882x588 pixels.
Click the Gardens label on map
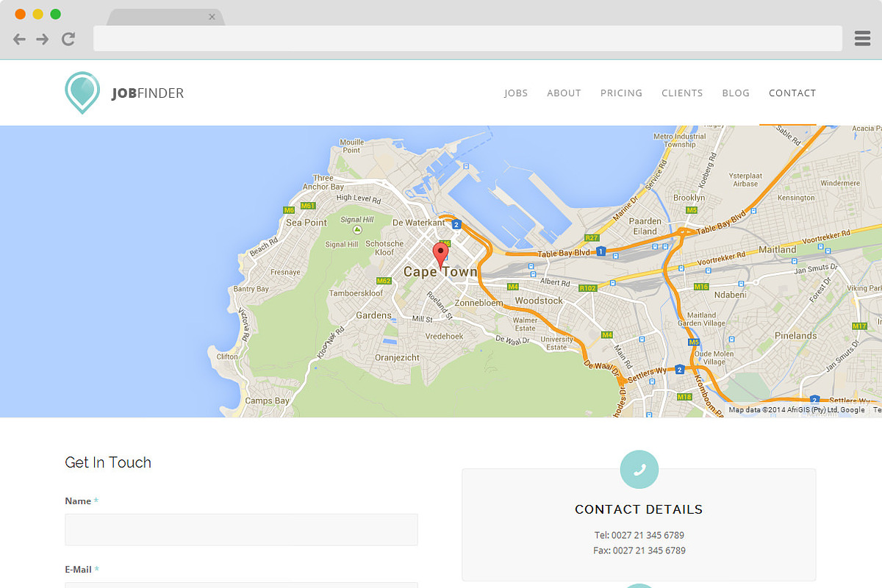click(x=373, y=315)
